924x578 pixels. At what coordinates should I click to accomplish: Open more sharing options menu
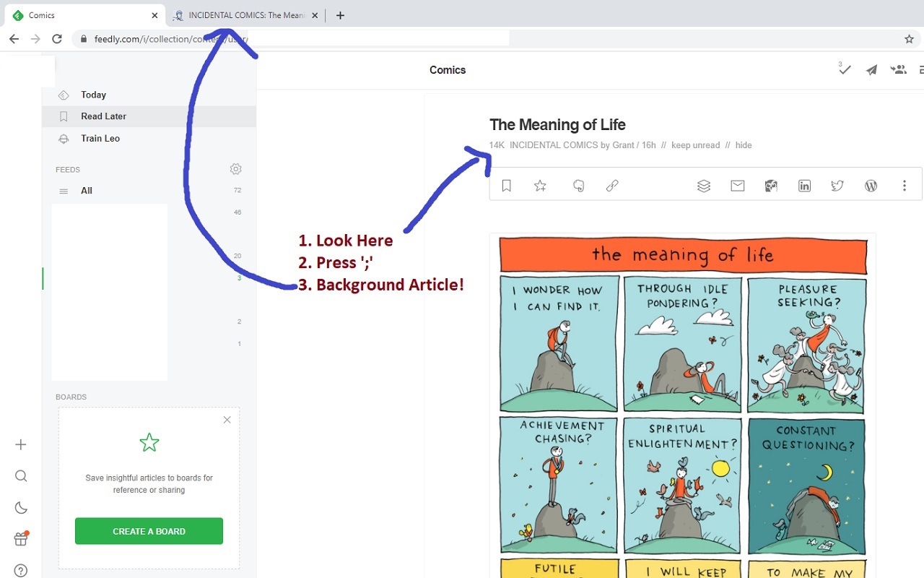point(905,186)
